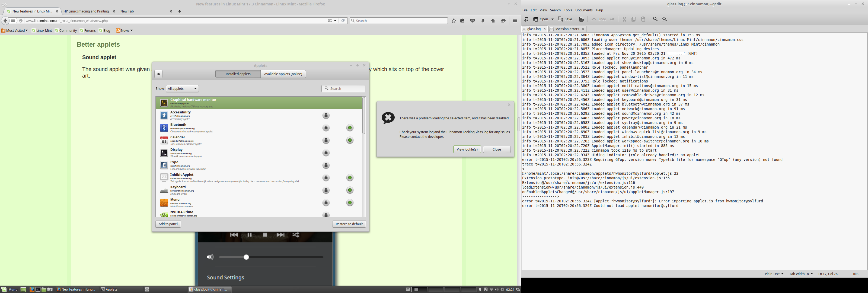Click the Firefox Hello chat icon
The width and height of the screenshot is (868, 293).
point(503,21)
